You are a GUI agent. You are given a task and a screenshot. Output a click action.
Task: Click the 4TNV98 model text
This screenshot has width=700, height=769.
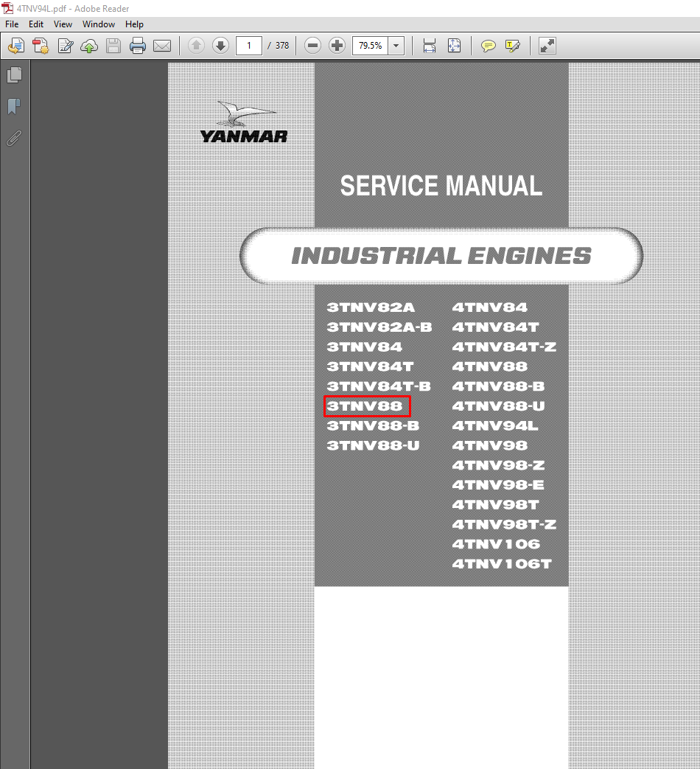pyautogui.click(x=490, y=445)
